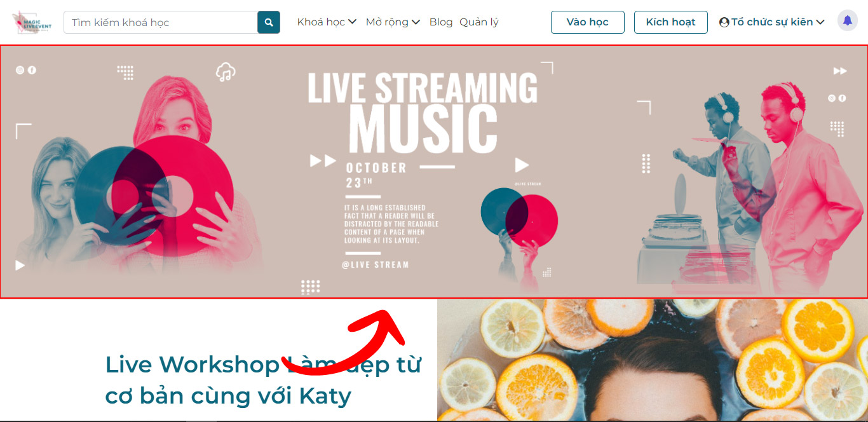Viewport: 868px width, 422px height.
Task: Click the search magnifier button
Action: tap(269, 22)
